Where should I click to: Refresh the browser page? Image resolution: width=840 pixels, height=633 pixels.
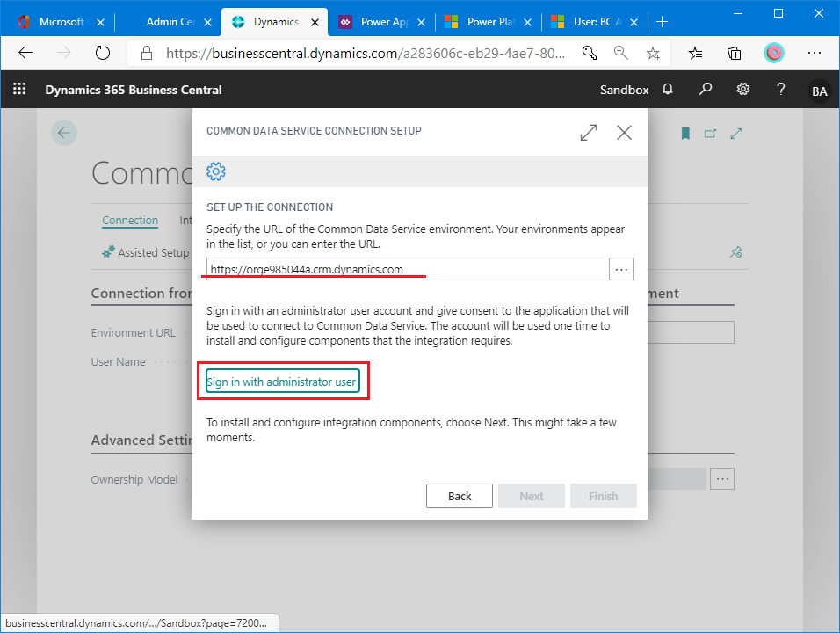pyautogui.click(x=102, y=53)
